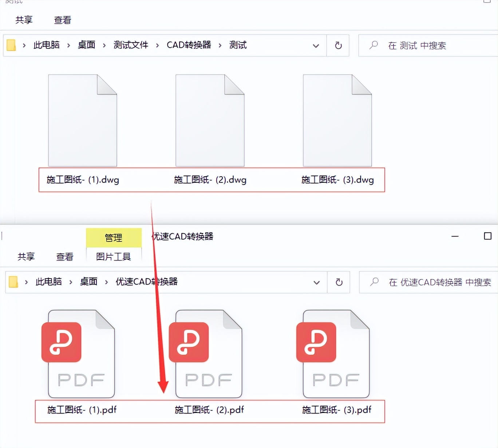Select the 施工图纸- (2).pdf file icon
The image size is (498, 448).
206,354
